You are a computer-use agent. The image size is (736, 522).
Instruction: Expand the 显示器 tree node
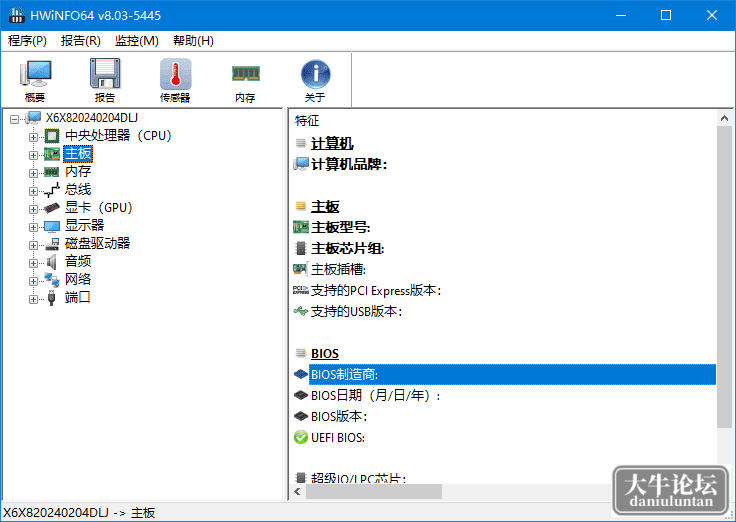point(33,227)
